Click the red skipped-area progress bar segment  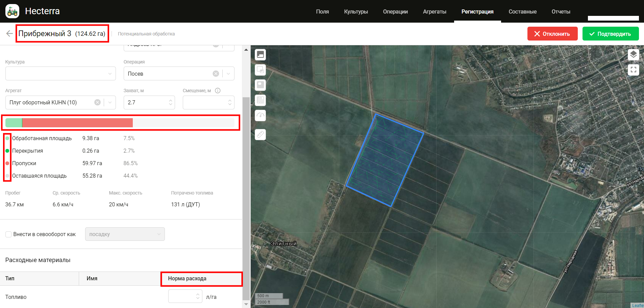point(77,123)
